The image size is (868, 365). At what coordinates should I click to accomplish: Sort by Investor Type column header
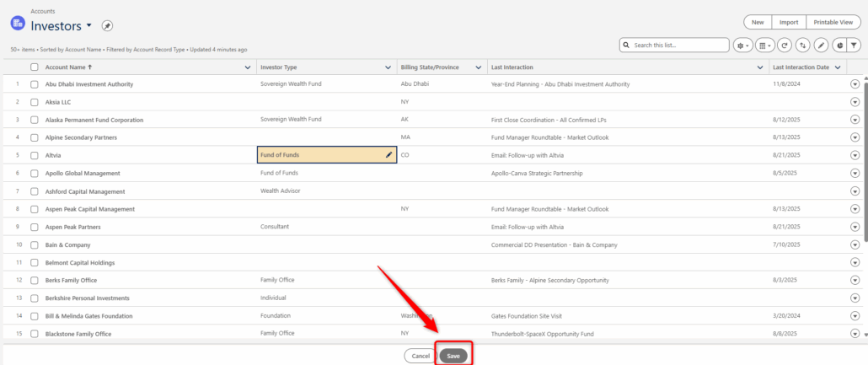pos(278,67)
